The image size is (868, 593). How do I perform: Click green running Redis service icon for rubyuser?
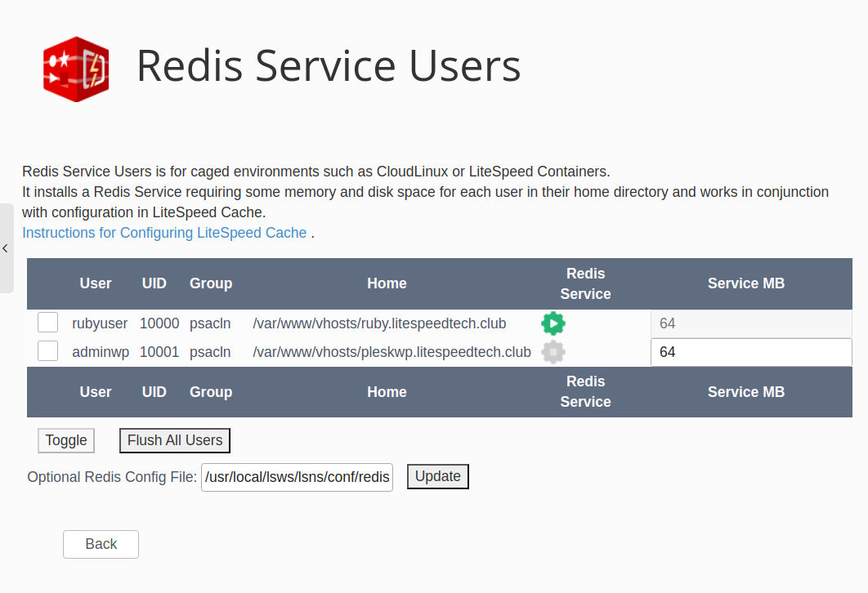(x=553, y=323)
